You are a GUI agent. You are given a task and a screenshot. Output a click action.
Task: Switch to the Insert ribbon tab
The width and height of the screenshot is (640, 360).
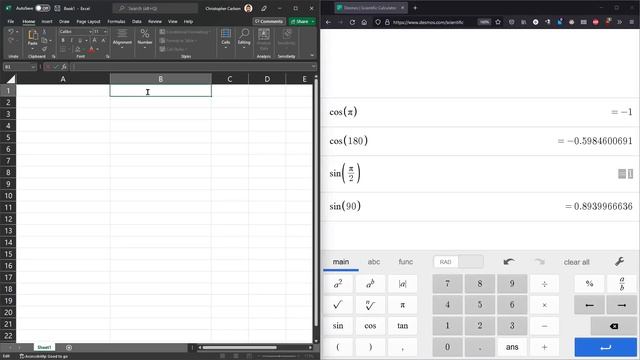[47, 22]
